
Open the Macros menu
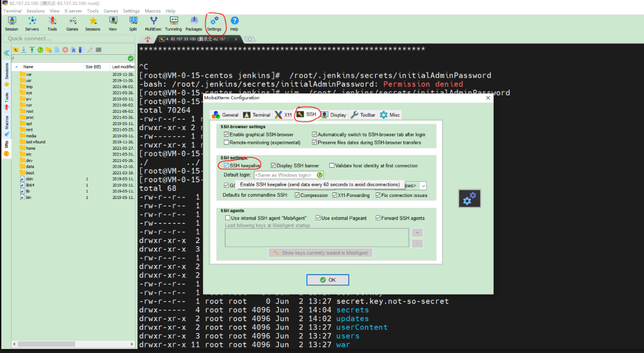point(153,10)
